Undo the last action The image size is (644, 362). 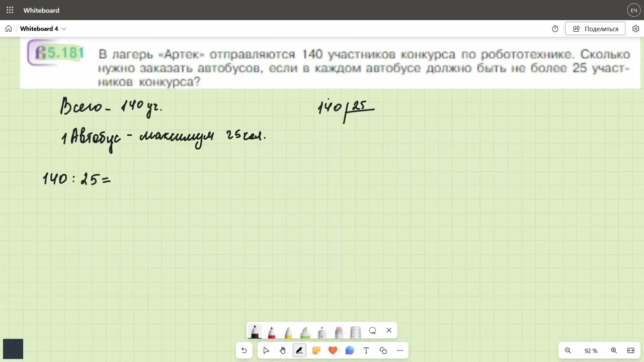pyautogui.click(x=244, y=350)
